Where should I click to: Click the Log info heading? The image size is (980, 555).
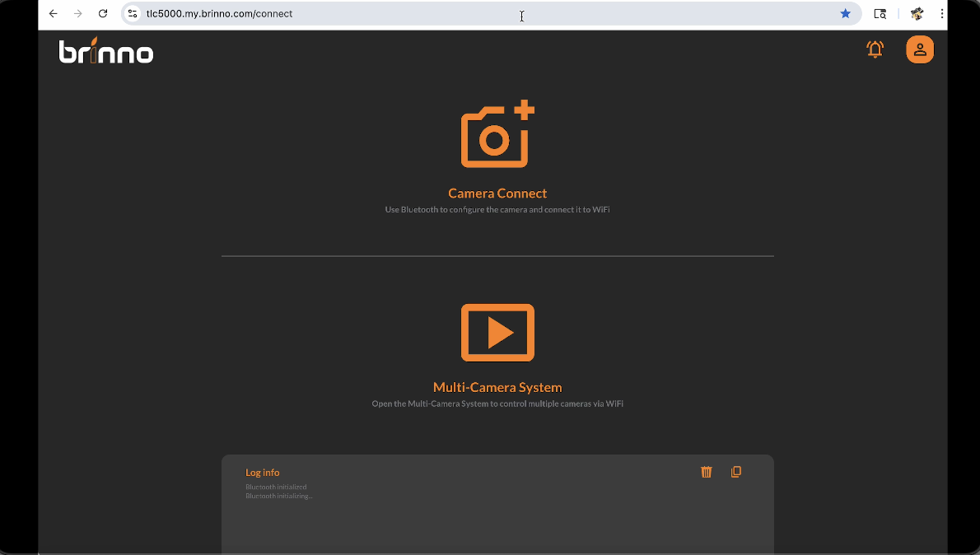[263, 473]
